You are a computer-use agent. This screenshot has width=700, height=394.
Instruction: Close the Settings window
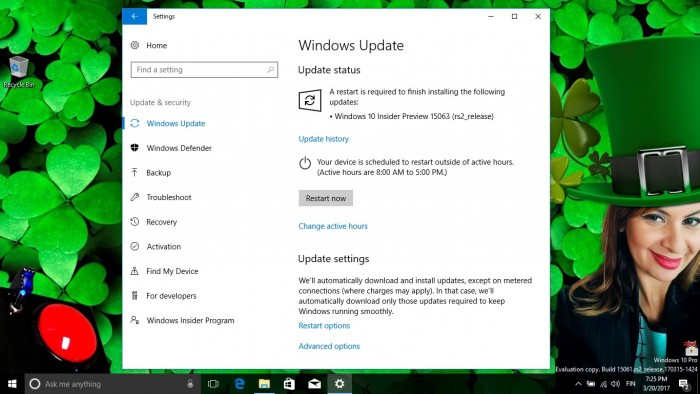[538, 17]
